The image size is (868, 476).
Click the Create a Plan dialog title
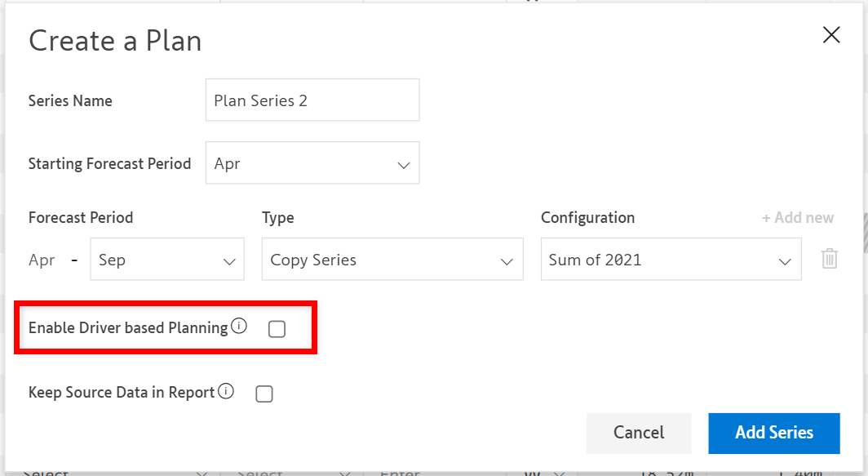coord(115,41)
